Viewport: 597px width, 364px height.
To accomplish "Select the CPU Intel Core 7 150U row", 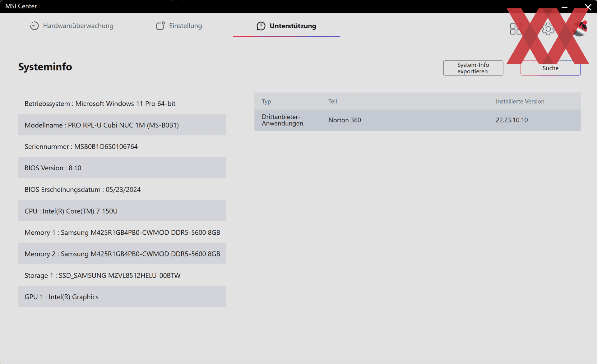I will coord(122,211).
